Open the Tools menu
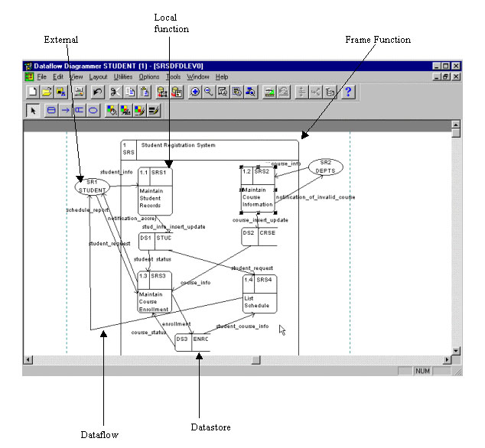485x448 pixels. click(173, 76)
